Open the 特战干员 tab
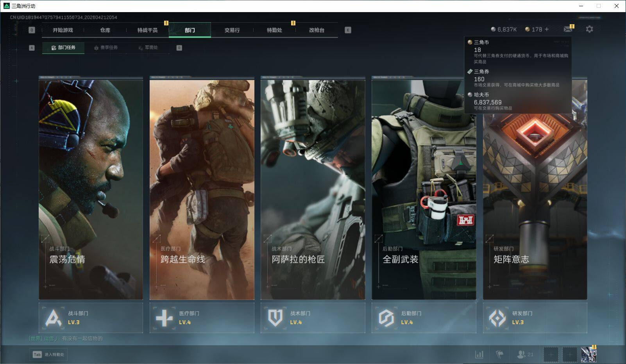Screen dimensions: 626x364 147,30
